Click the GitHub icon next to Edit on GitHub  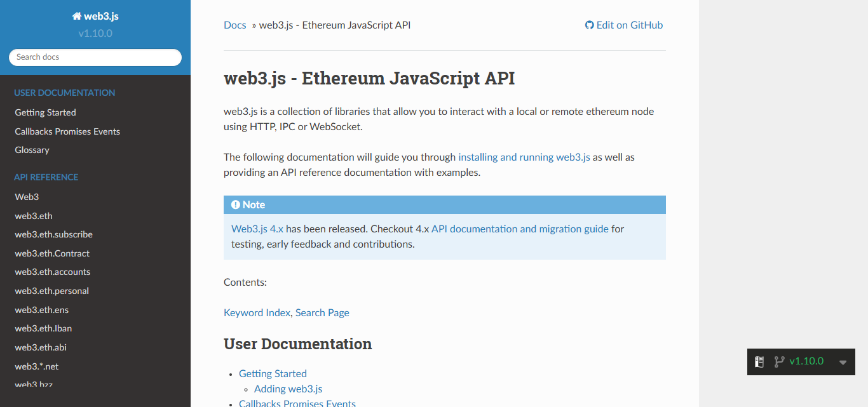(x=589, y=25)
